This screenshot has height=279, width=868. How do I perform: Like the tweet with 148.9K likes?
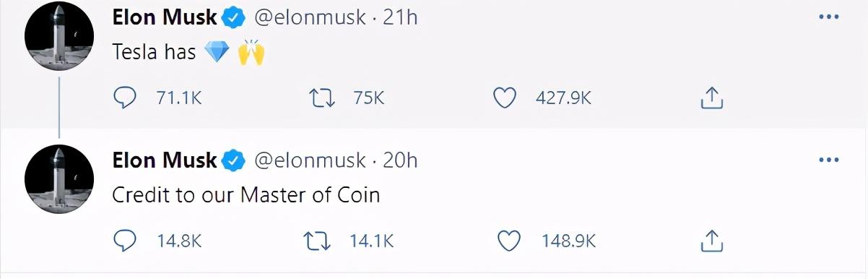[x=510, y=240]
